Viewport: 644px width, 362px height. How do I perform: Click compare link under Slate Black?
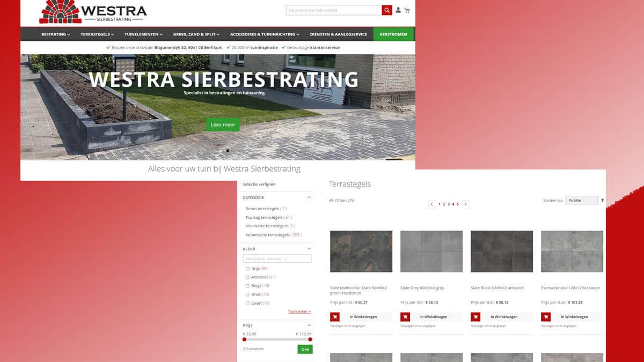pyautogui.click(x=488, y=326)
